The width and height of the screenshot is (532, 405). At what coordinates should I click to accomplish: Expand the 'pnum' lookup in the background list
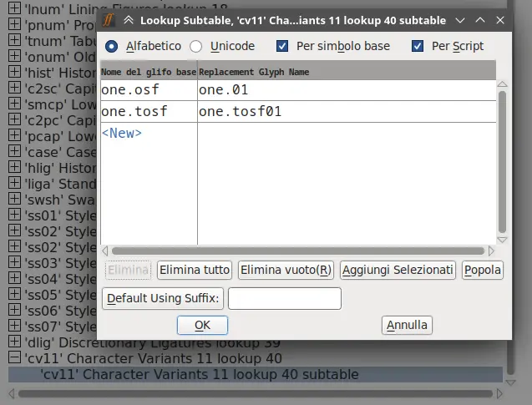[14, 23]
